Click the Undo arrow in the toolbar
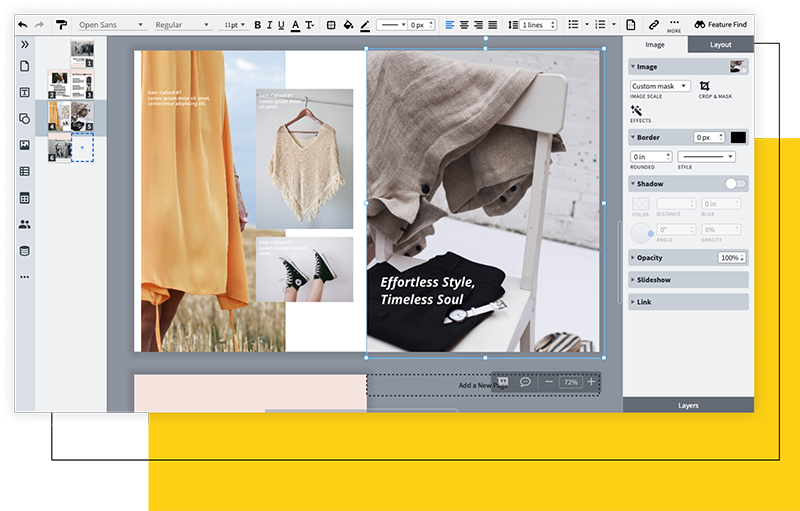Image resolution: width=800 pixels, height=511 pixels. [22, 24]
